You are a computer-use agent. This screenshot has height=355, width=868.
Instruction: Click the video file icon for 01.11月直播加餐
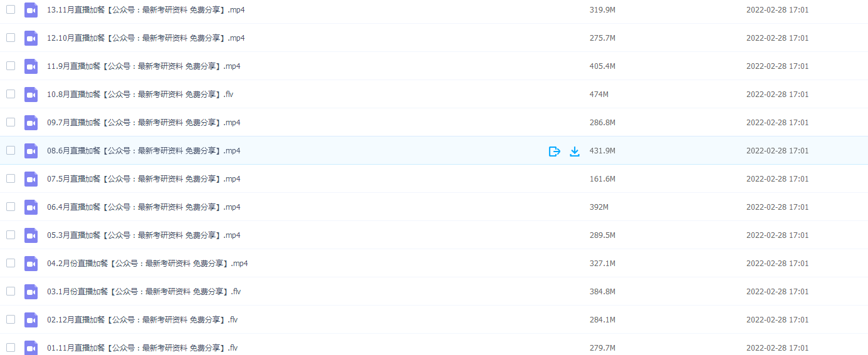coord(31,348)
